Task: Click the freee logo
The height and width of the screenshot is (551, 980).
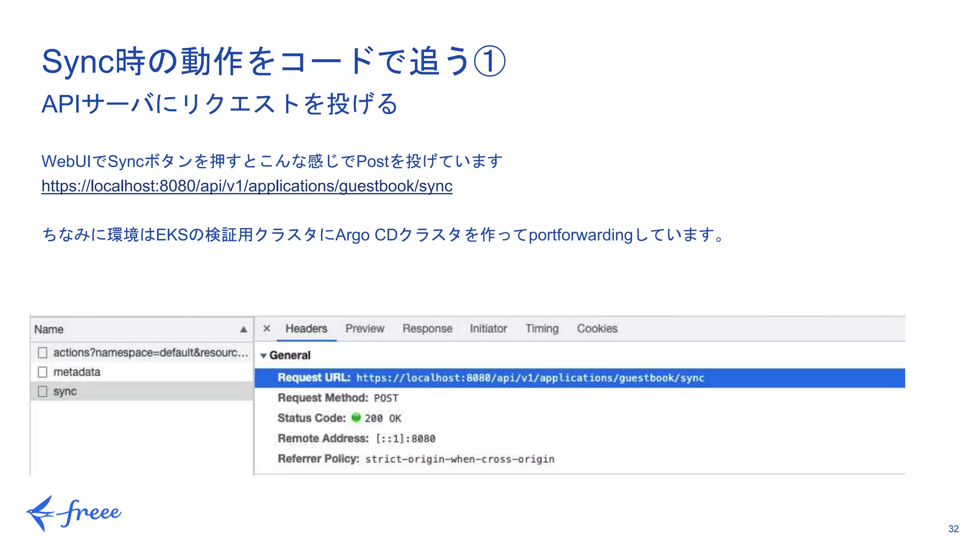Action: click(74, 513)
